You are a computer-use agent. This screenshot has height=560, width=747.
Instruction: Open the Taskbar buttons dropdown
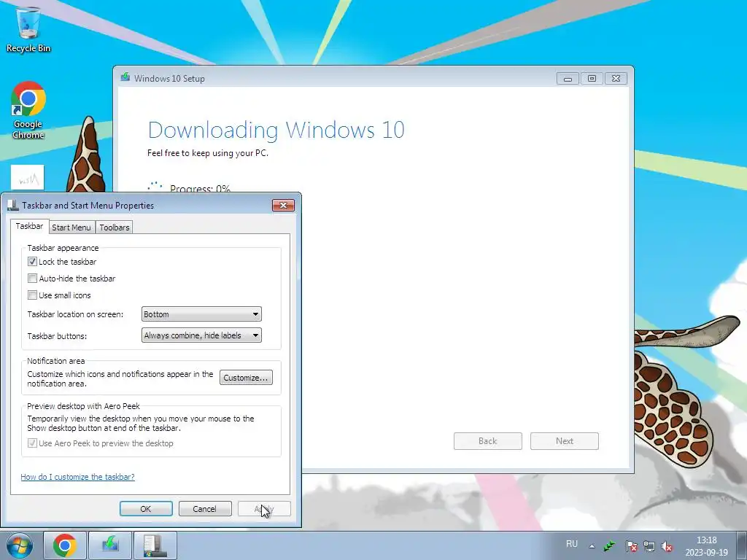point(201,335)
